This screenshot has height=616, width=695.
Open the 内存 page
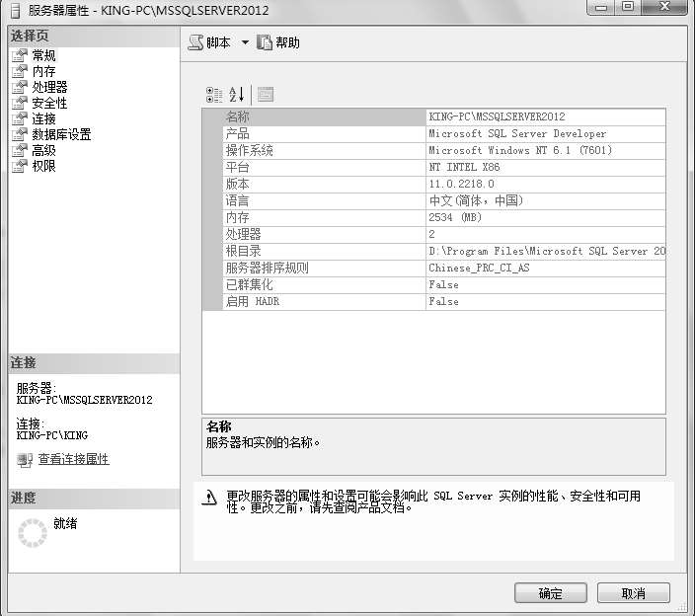(43, 71)
